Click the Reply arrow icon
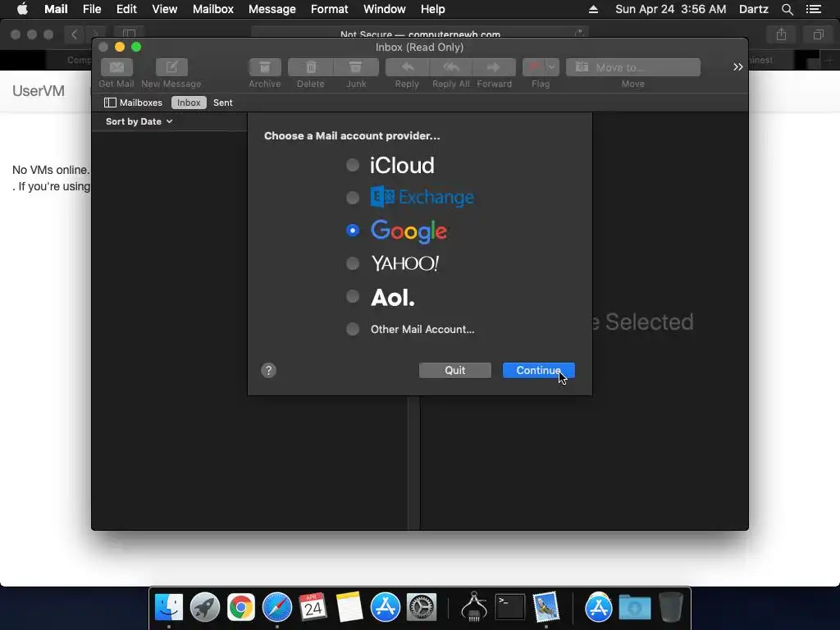Viewport: 840px width, 630px height. pyautogui.click(x=407, y=67)
